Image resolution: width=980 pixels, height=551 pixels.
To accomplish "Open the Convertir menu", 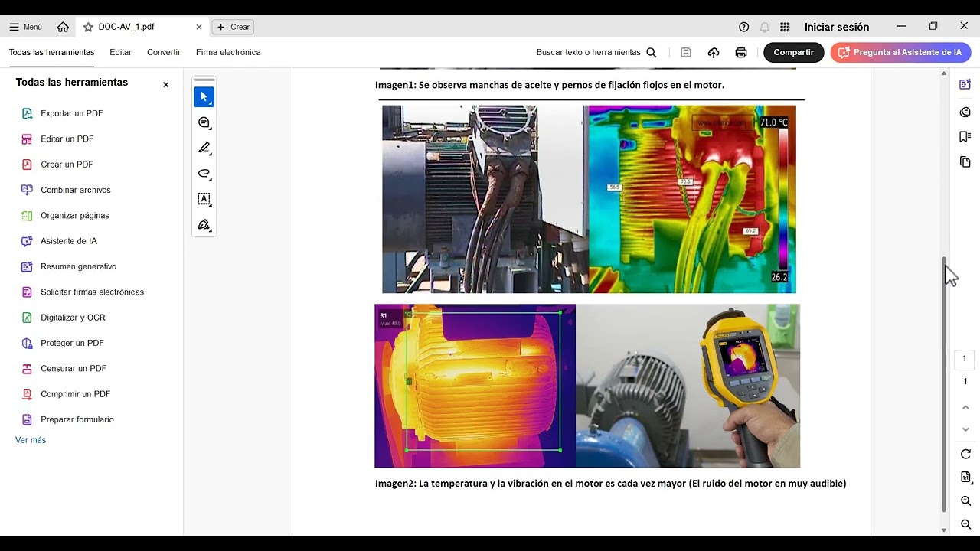I will tap(164, 52).
